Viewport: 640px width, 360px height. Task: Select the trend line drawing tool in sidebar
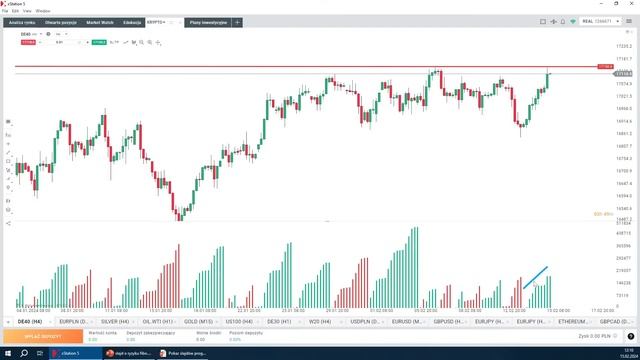point(8,153)
